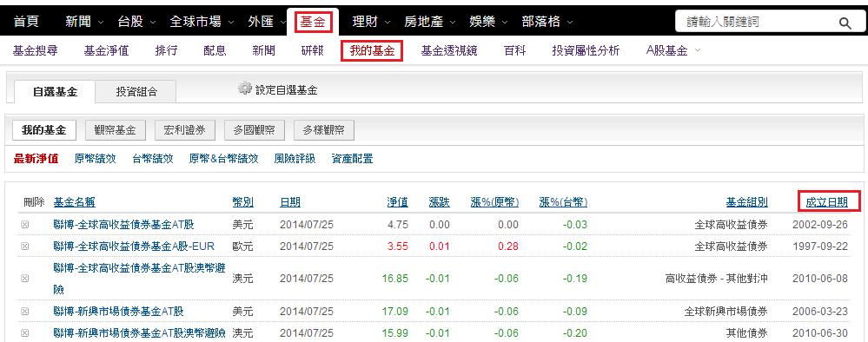This screenshot has width=868, height=342.
Task: Expand the 房地產 menu arrow
Action: point(453,23)
